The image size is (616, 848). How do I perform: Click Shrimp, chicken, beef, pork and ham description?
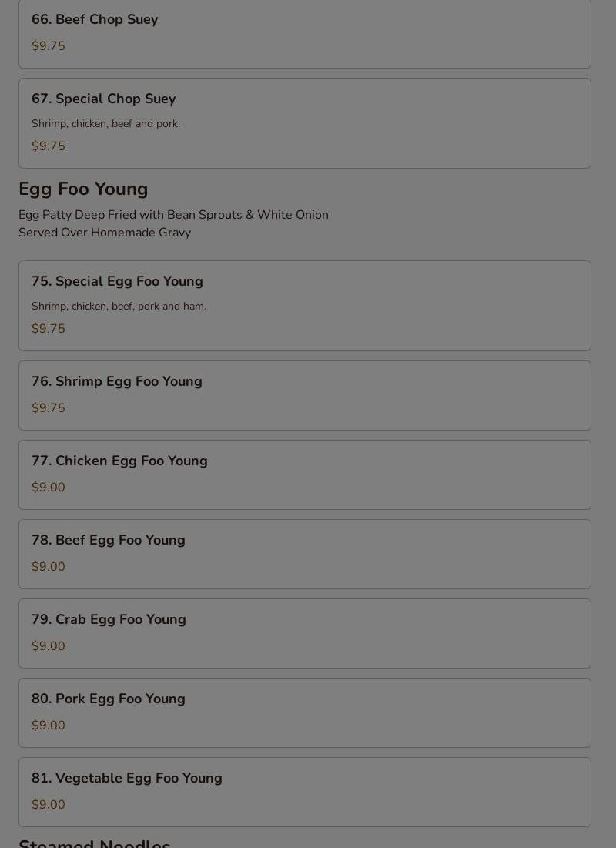[x=119, y=306]
